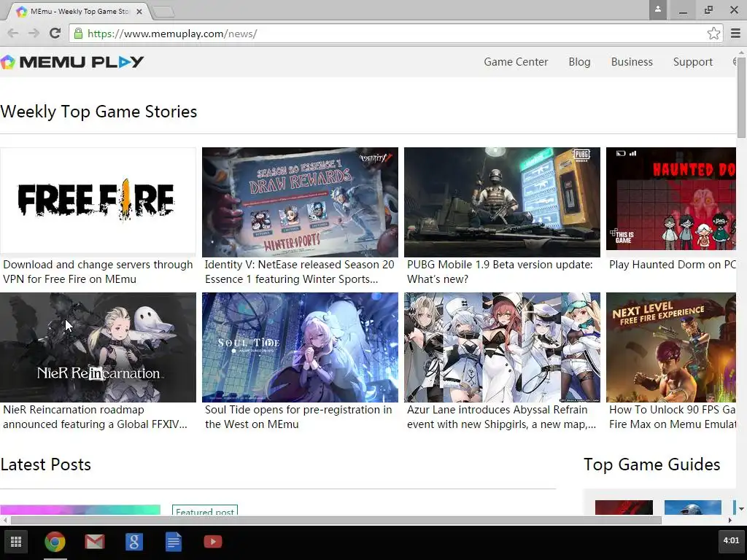The height and width of the screenshot is (560, 747).
Task: Click the scroll-left arrow of horizontal scrollbar
Action: pos(5,521)
